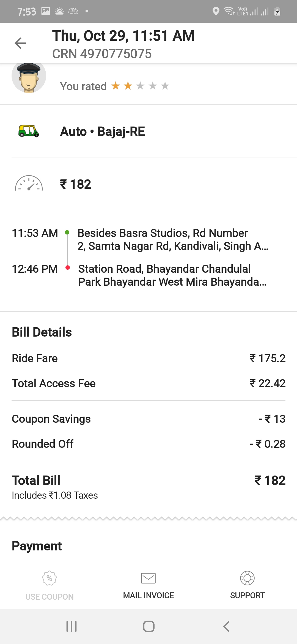Select the fifth rating star

(165, 86)
